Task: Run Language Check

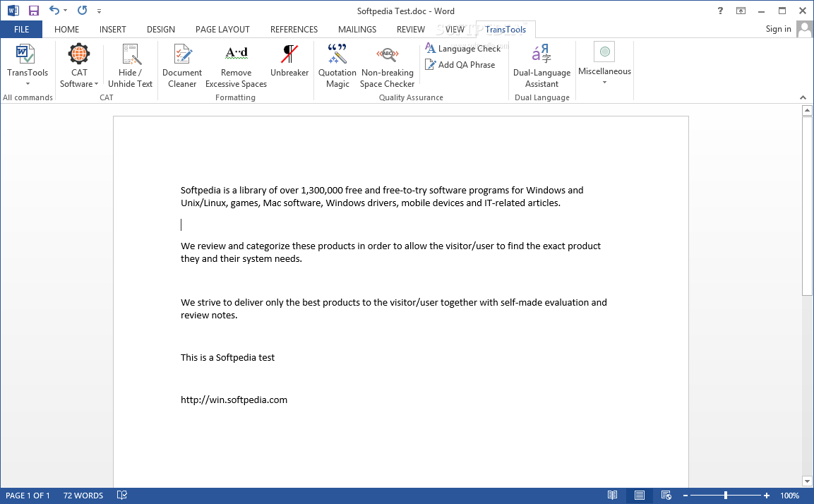Action: pyautogui.click(x=463, y=48)
